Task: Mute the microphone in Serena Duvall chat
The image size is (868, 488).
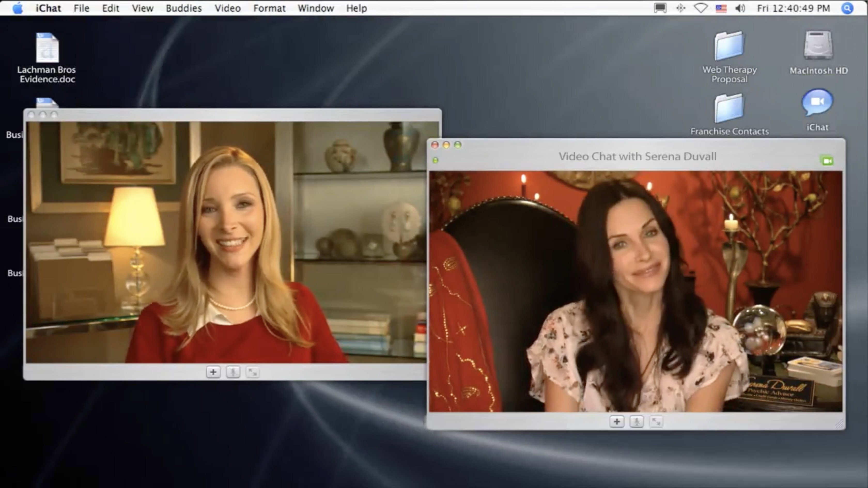Action: [637, 422]
